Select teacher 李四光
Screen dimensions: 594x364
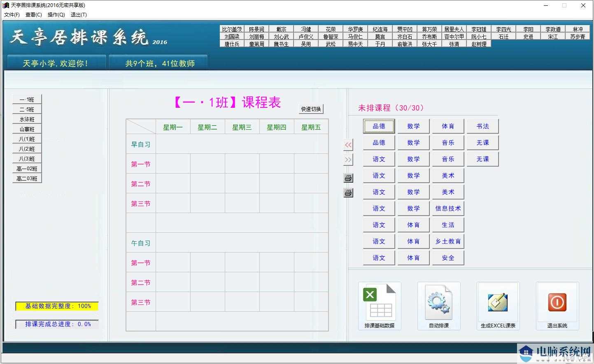pyautogui.click(x=504, y=29)
